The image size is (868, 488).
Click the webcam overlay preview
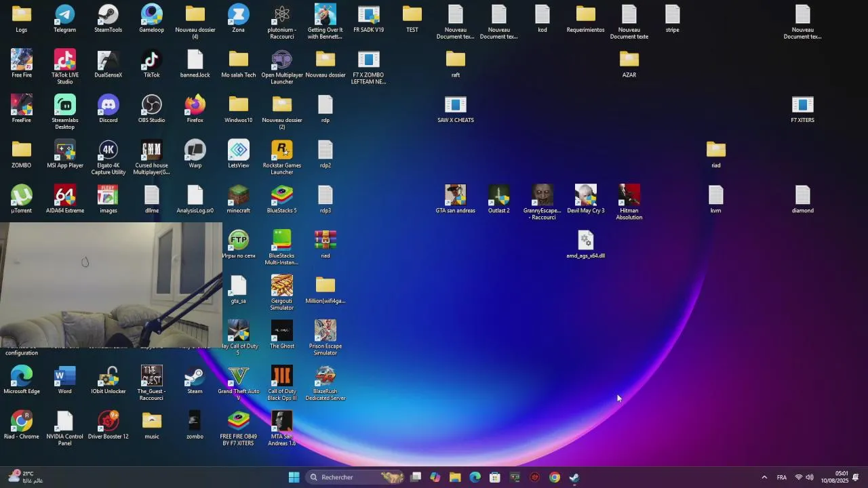point(111,285)
